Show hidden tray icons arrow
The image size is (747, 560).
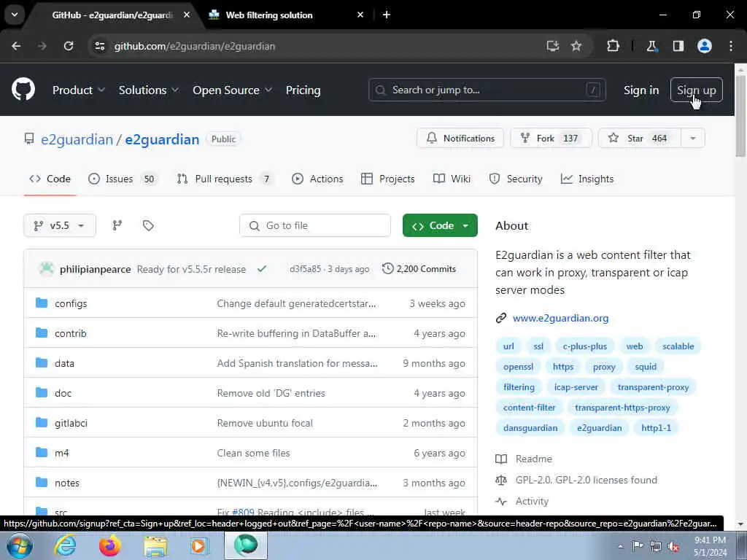(x=620, y=547)
